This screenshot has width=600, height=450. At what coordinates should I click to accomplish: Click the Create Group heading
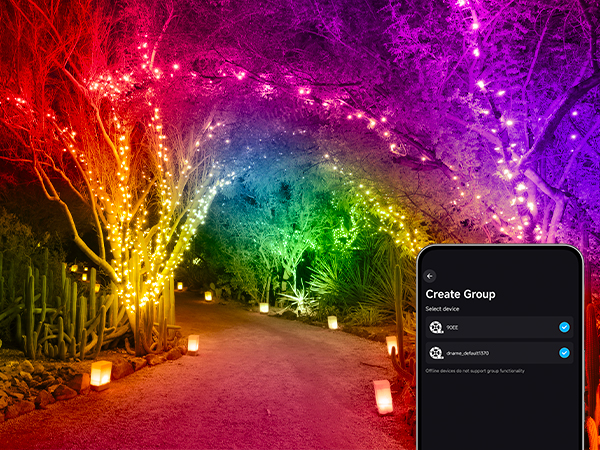(460, 294)
